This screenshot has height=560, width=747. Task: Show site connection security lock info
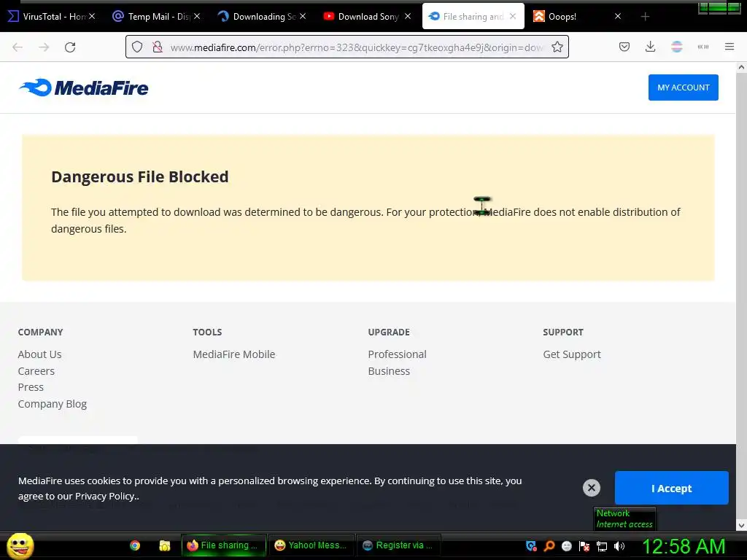click(x=158, y=47)
